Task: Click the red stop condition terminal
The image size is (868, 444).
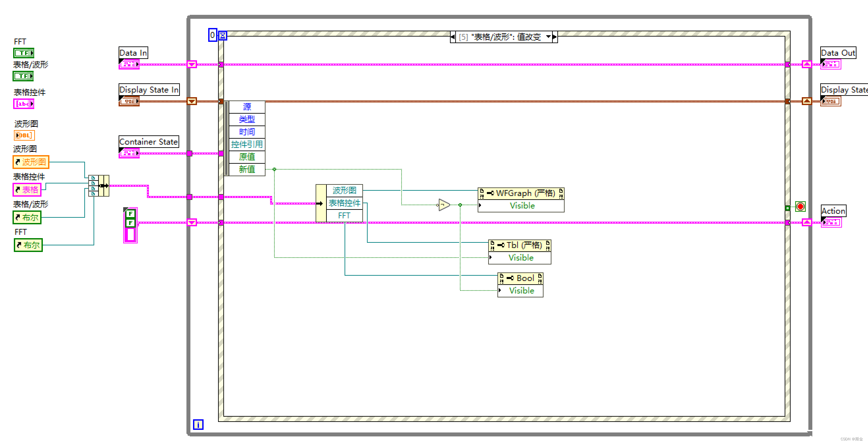Action: click(x=800, y=207)
